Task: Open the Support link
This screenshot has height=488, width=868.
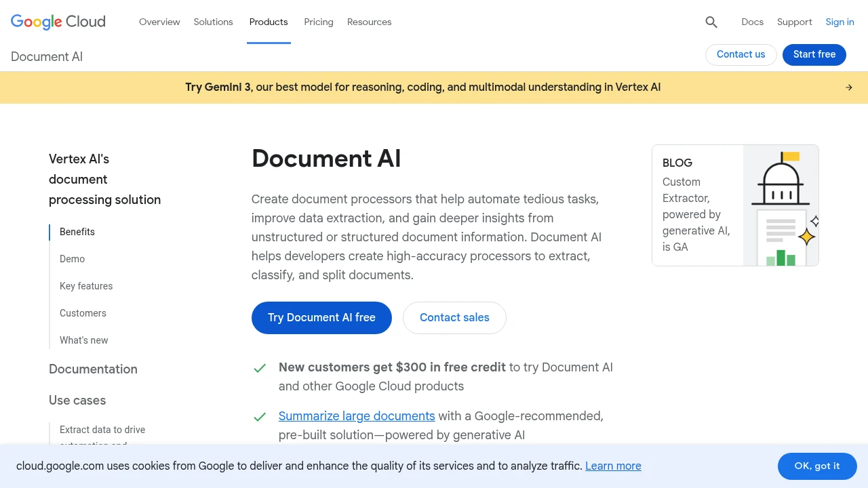Action: click(x=794, y=22)
